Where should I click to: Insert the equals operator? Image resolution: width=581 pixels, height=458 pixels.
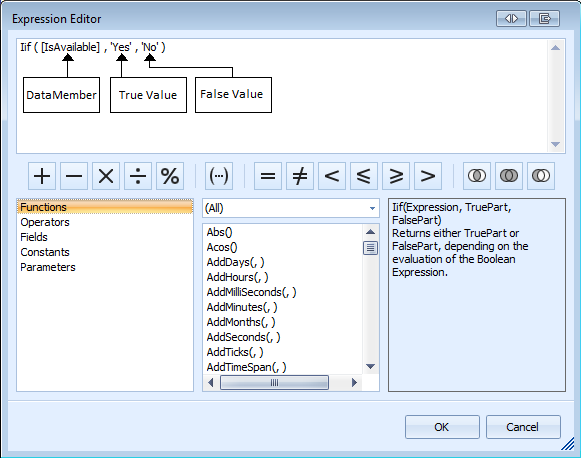pos(268,176)
